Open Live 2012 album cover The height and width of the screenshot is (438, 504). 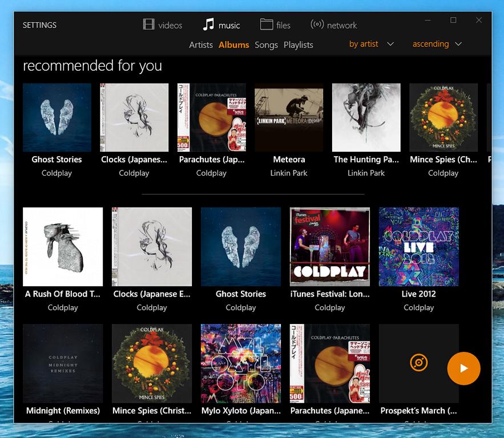(418, 246)
